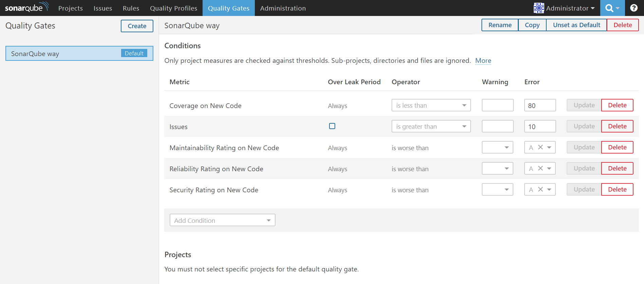Clear Security Rating error value with X
Image resolution: width=644 pixels, height=284 pixels.
(541, 190)
